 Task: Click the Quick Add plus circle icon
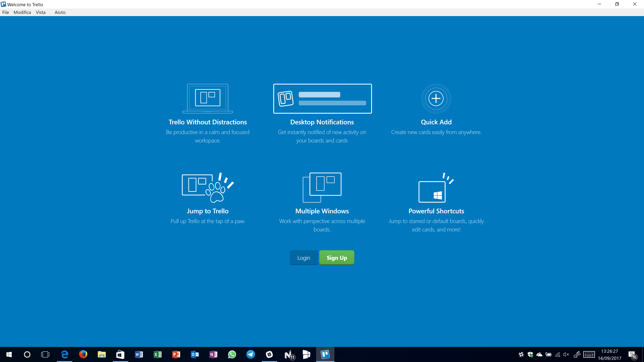pyautogui.click(x=436, y=98)
